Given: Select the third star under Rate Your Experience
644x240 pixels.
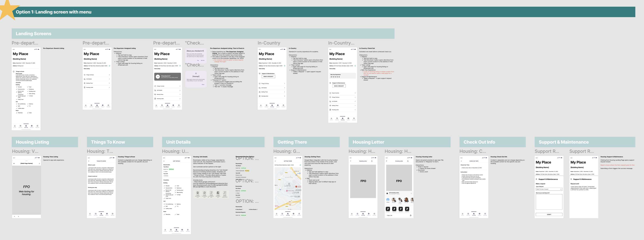Looking at the screenshot, I should coord(335,77).
